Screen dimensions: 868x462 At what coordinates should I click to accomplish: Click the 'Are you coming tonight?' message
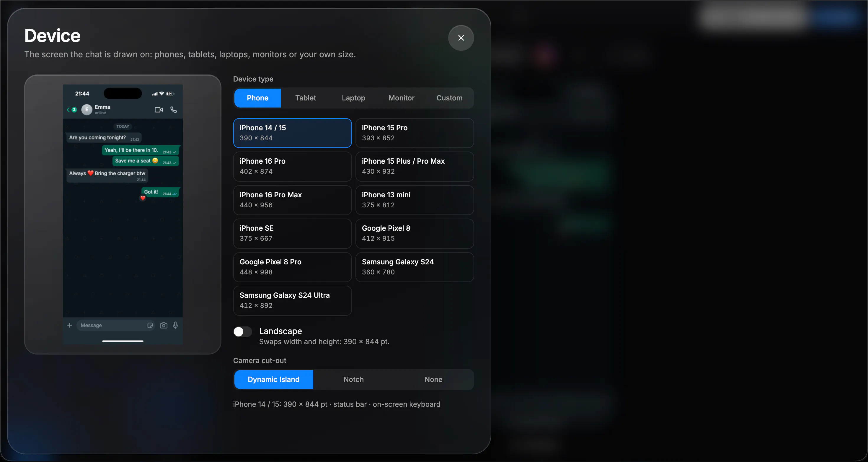pos(104,138)
